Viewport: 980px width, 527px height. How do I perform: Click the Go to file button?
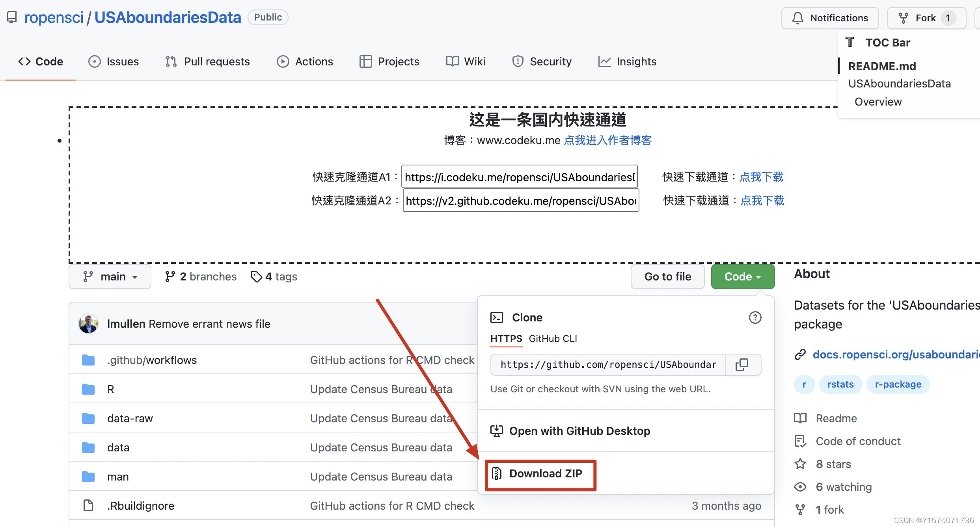pyautogui.click(x=668, y=276)
